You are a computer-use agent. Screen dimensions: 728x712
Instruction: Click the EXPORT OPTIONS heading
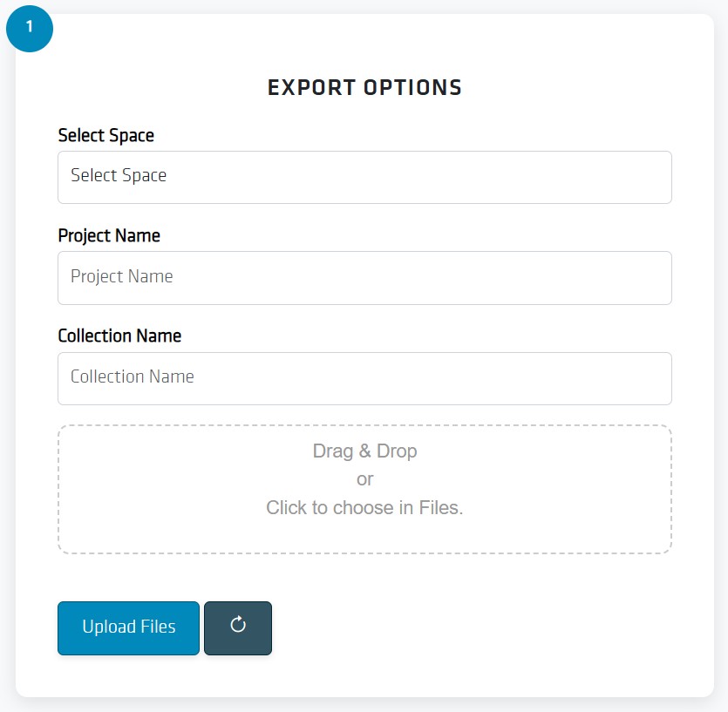pos(364,87)
